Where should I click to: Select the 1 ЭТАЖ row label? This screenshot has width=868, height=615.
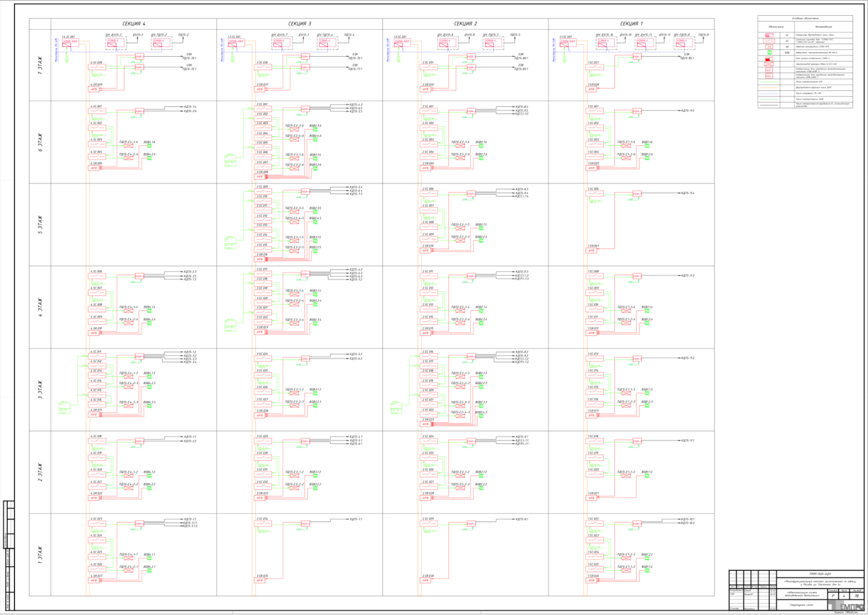pyautogui.click(x=40, y=555)
